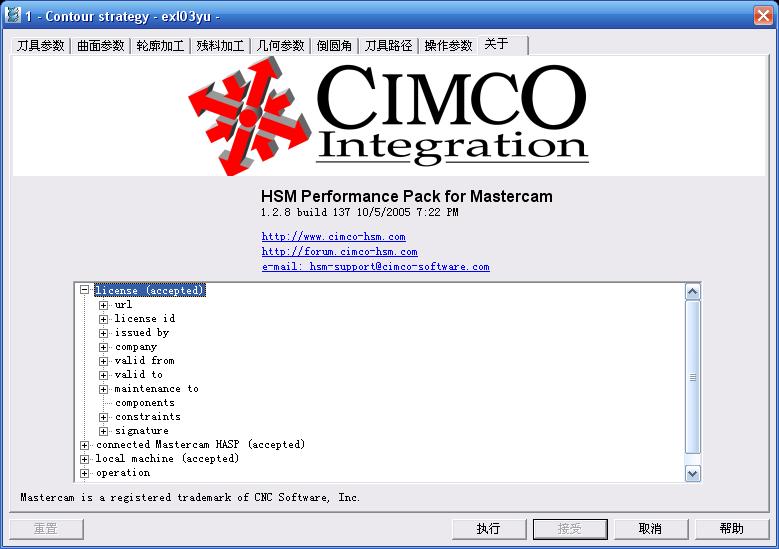Expand the license id node
This screenshot has width=779, height=549.
coord(103,319)
